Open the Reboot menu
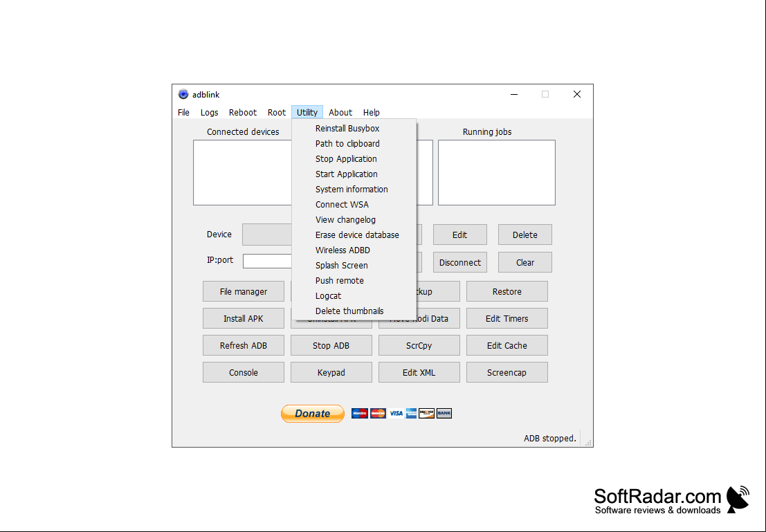 (243, 112)
